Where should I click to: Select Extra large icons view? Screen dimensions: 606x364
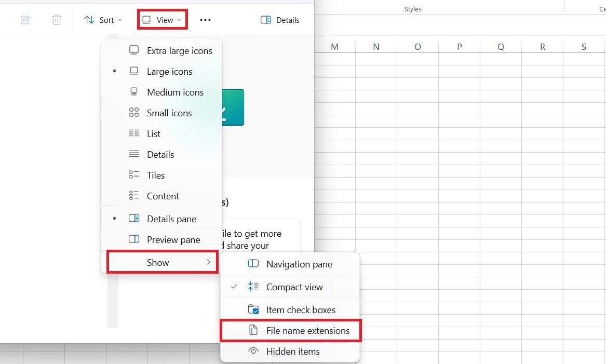tap(161, 50)
